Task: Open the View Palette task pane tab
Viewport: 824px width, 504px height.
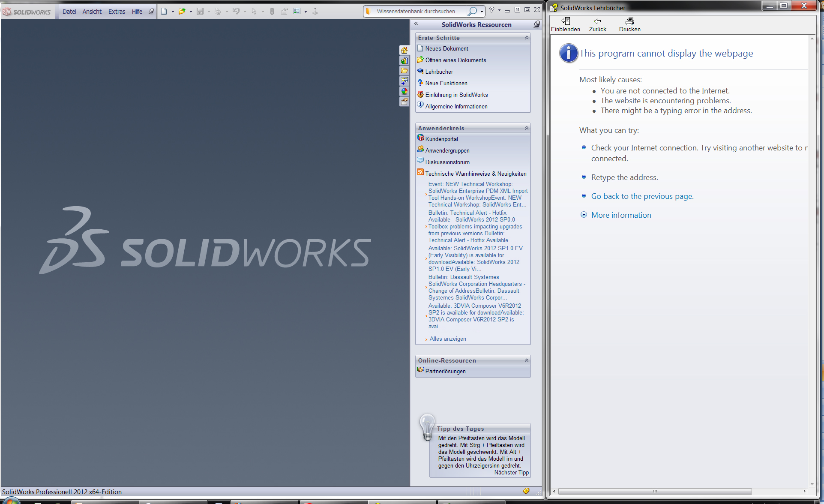Action: click(404, 81)
